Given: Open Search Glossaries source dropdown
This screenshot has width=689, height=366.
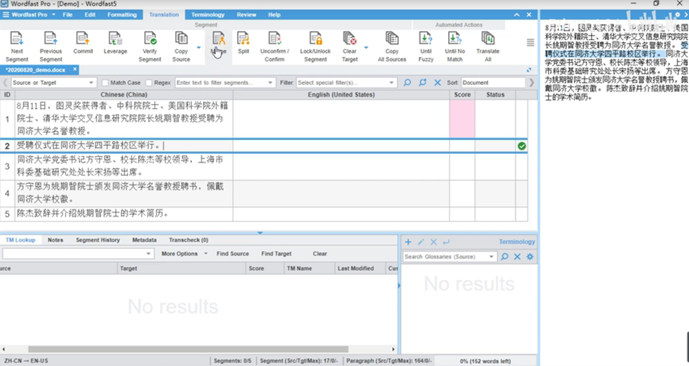Looking at the screenshot, I should tap(491, 257).
